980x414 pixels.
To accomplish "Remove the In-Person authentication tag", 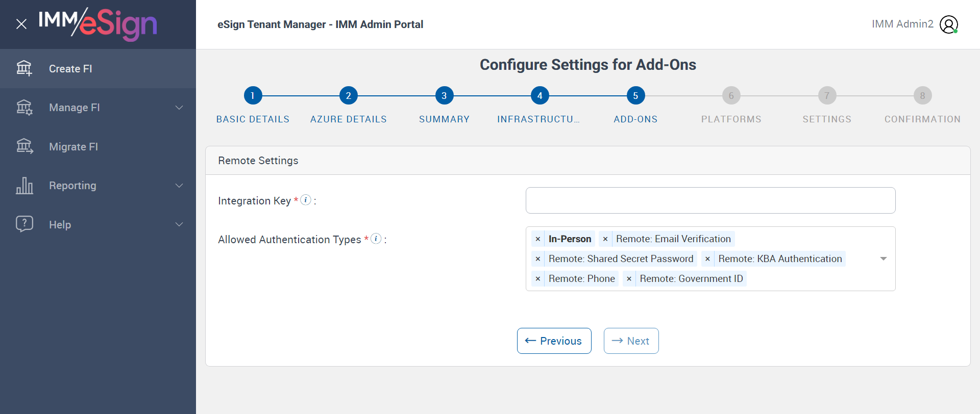I will click(538, 239).
